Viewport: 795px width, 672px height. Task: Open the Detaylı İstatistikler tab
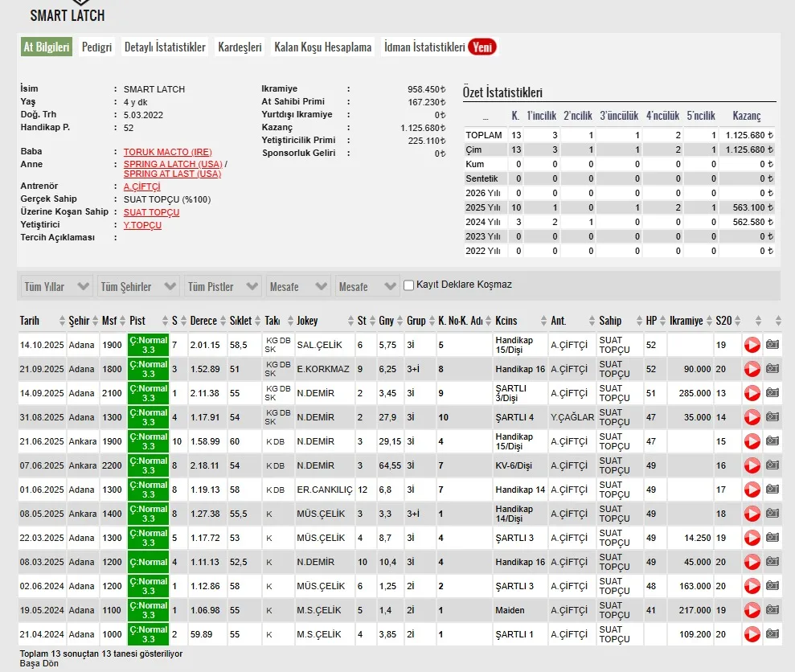[166, 47]
